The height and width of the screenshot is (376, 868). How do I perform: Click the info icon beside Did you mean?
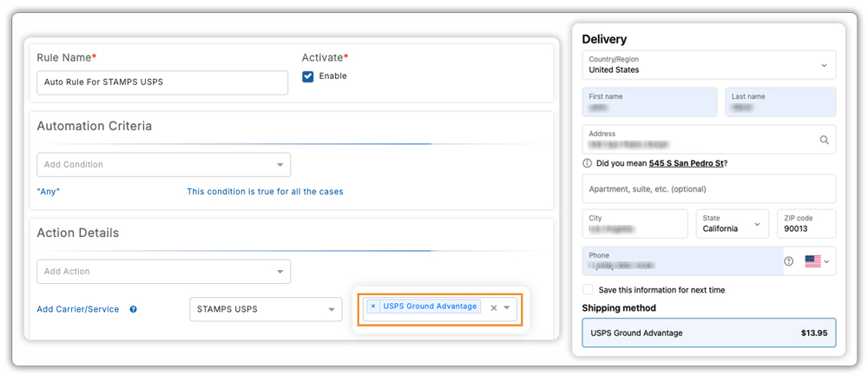pyautogui.click(x=588, y=163)
